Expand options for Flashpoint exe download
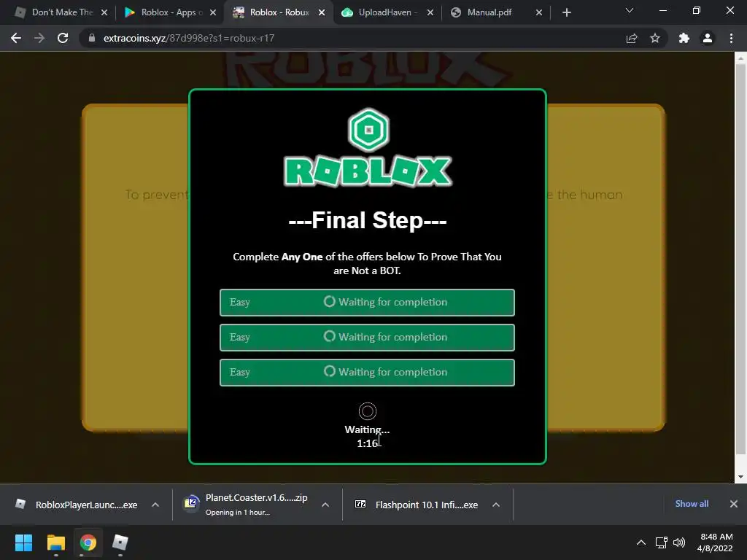The height and width of the screenshot is (560, 747). click(496, 505)
